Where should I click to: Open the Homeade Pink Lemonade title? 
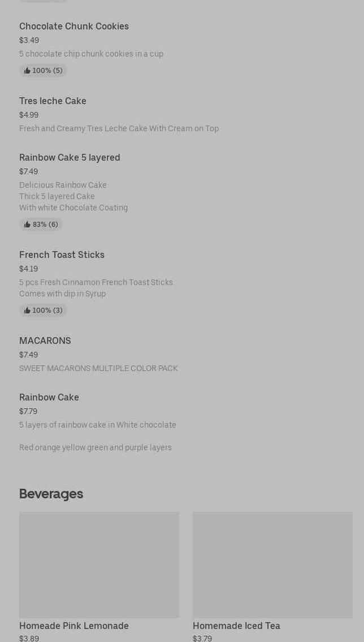pos(74,626)
